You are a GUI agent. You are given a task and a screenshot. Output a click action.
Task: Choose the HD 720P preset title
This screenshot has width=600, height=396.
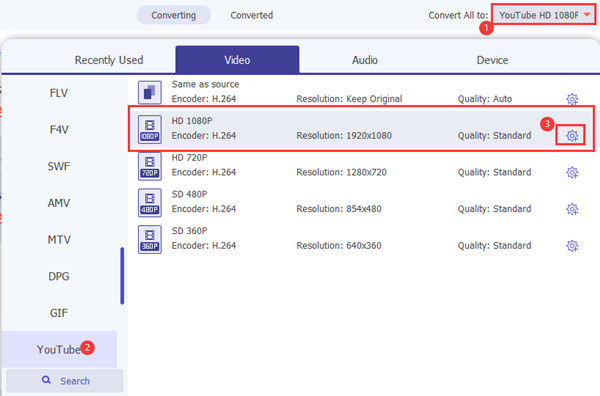pyautogui.click(x=189, y=158)
